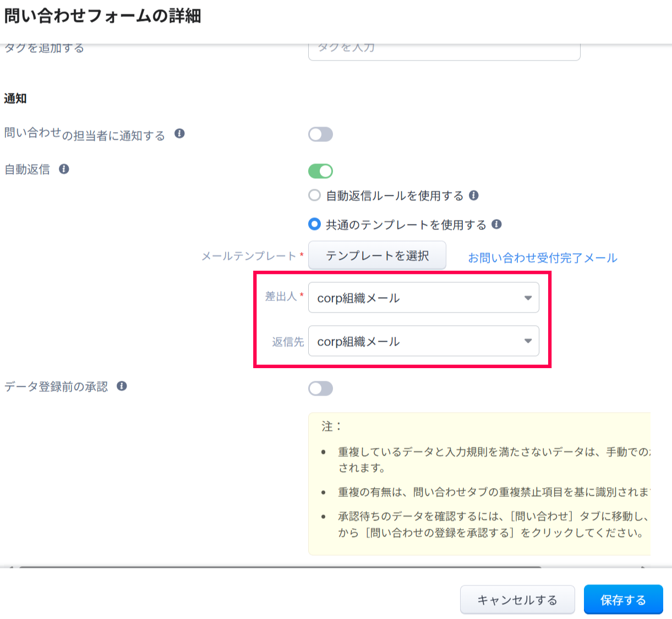Viewport: 672px width, 619px height.
Task: Open the お問い合わせ受付完了メール template link
Action: pos(542,258)
